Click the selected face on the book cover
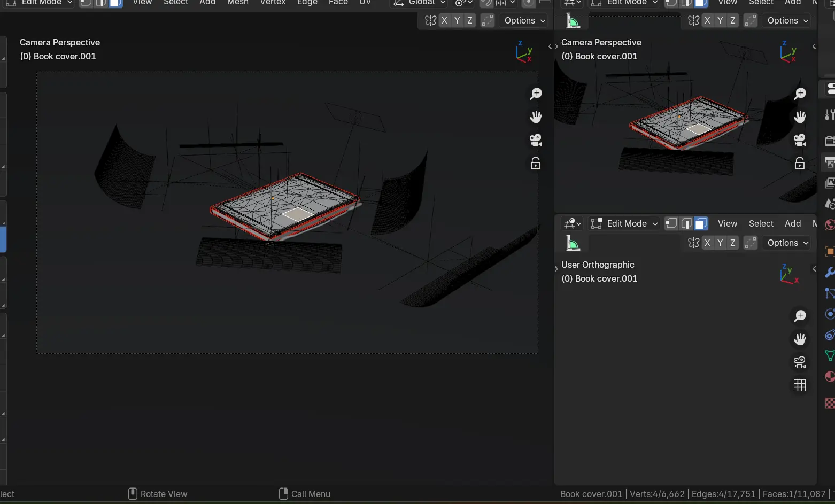The image size is (835, 504). 297,214
